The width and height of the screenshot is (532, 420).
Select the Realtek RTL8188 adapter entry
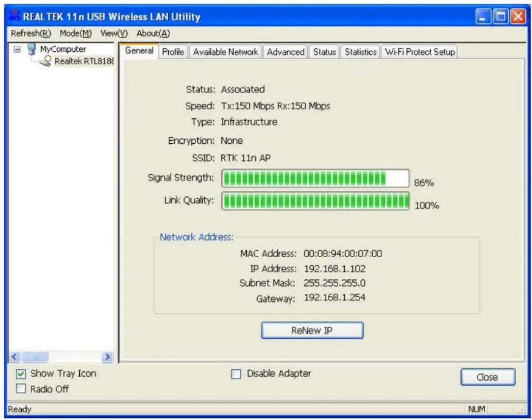coord(84,61)
